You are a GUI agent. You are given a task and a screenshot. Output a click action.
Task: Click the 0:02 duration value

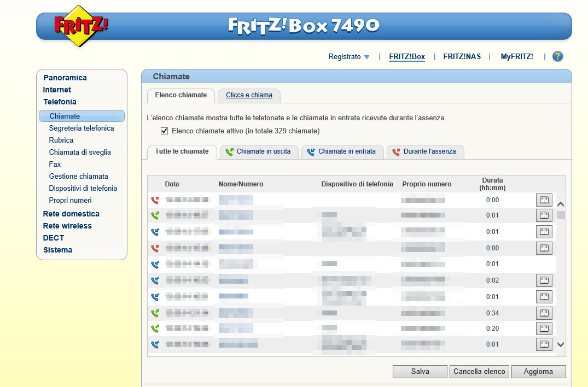tap(492, 280)
